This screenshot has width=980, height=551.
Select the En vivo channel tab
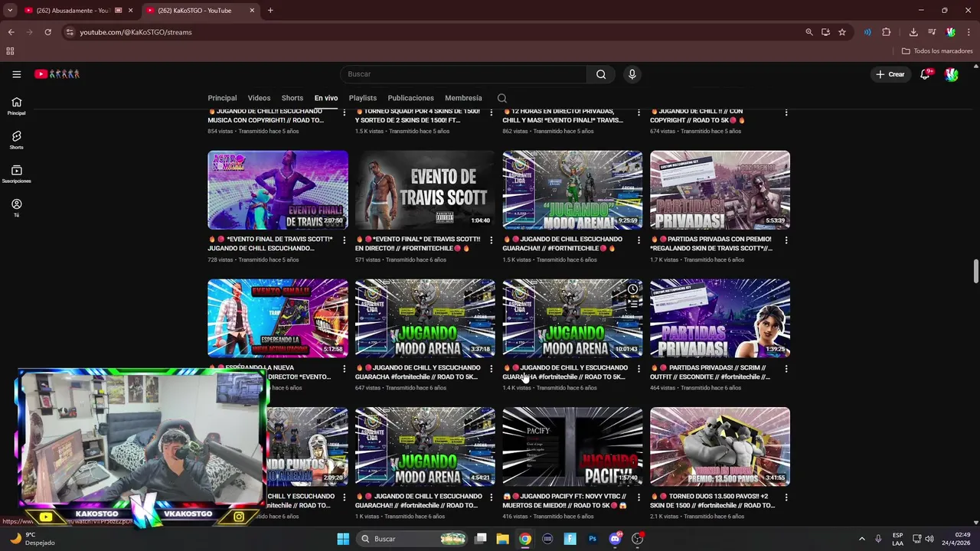click(326, 98)
